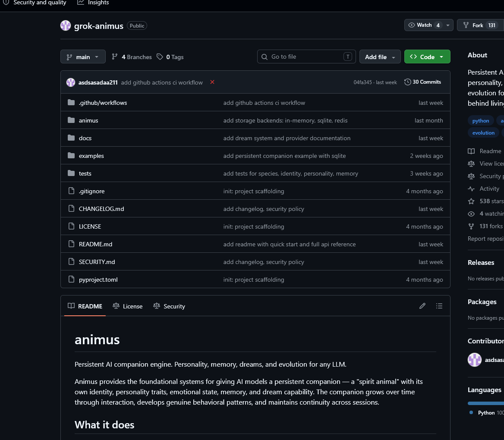Click the Releases heading
Screen dimensions: 504x440
pyautogui.click(x=481, y=263)
